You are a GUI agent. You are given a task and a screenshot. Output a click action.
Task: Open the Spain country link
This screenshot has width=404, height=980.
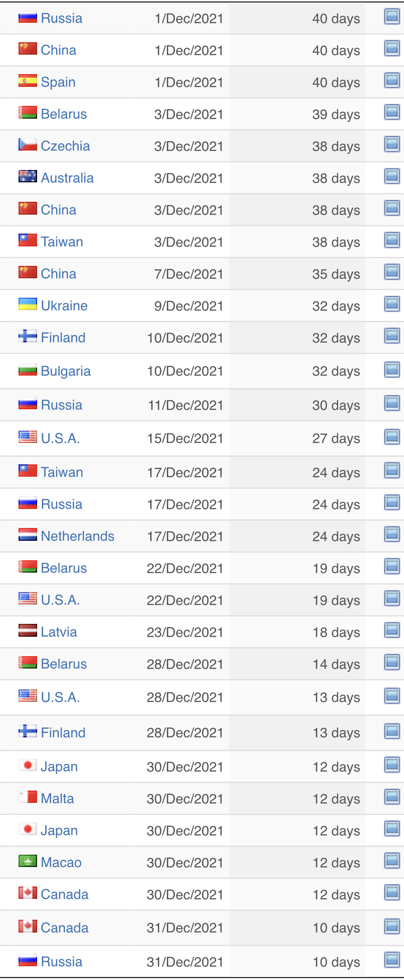click(x=58, y=82)
